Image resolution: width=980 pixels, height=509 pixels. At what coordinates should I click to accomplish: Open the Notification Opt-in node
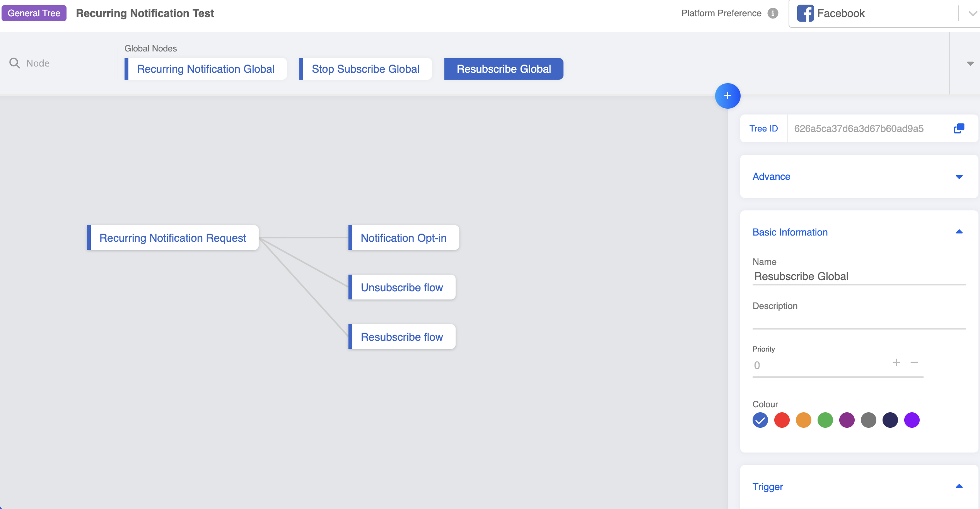pyautogui.click(x=403, y=238)
